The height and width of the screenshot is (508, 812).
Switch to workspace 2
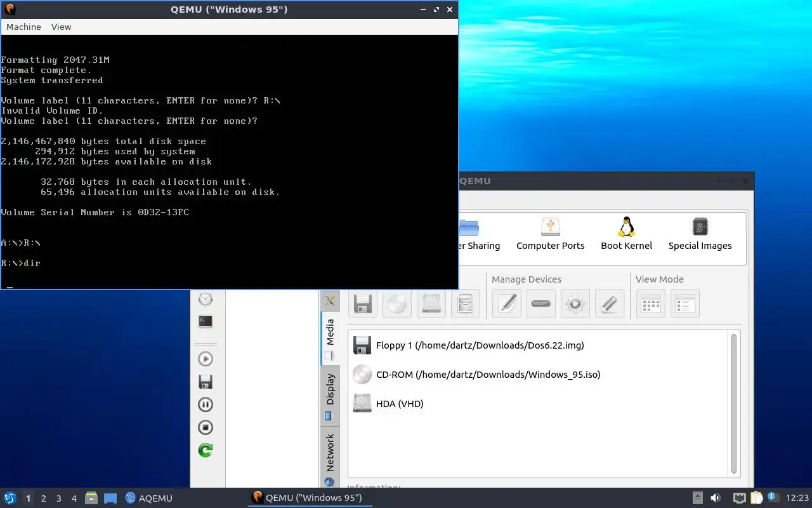43,498
